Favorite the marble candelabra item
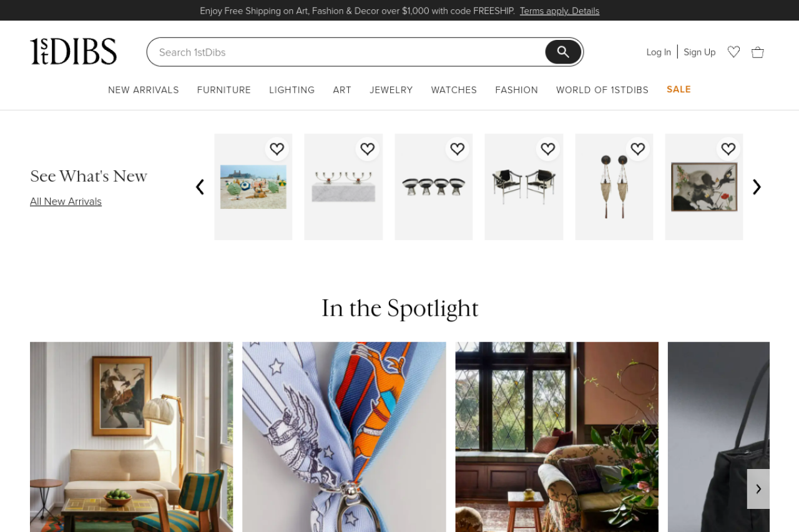This screenshot has width=799, height=532. point(368,149)
